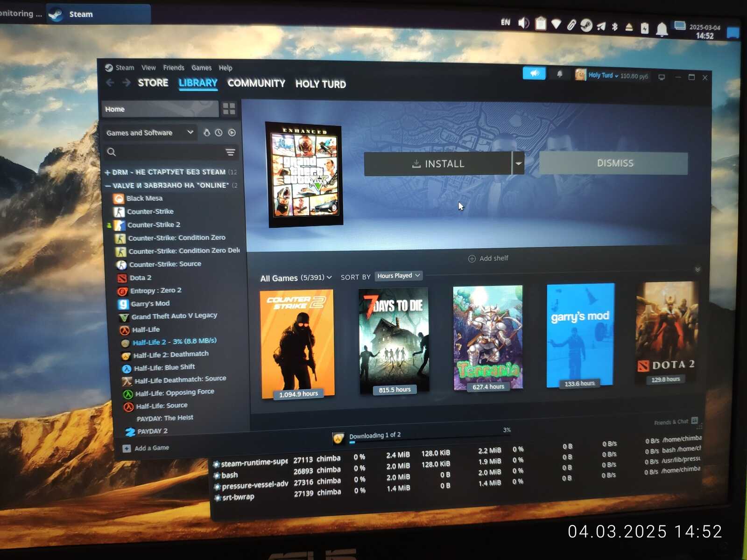Screen dimensions: 747x560
Task: Open the HOLY TURD profile tab
Action: pyautogui.click(x=321, y=84)
